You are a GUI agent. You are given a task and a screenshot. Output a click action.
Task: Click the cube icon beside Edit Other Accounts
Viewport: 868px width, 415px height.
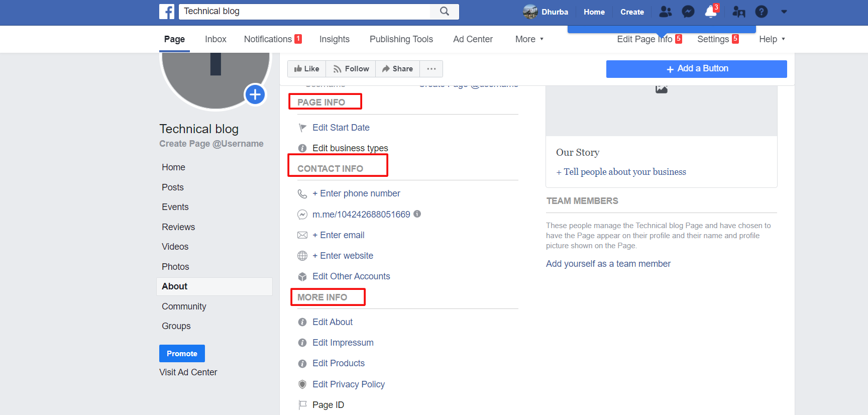coord(302,276)
